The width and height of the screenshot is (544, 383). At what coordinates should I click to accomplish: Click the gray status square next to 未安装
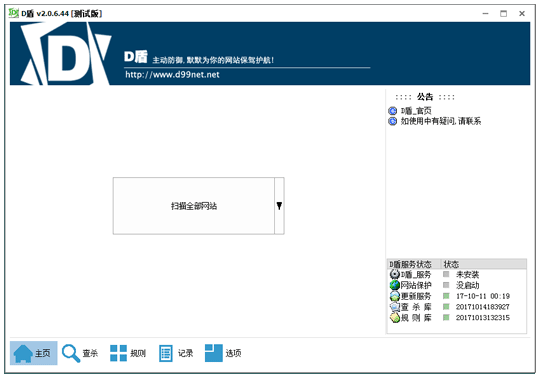coord(446,274)
